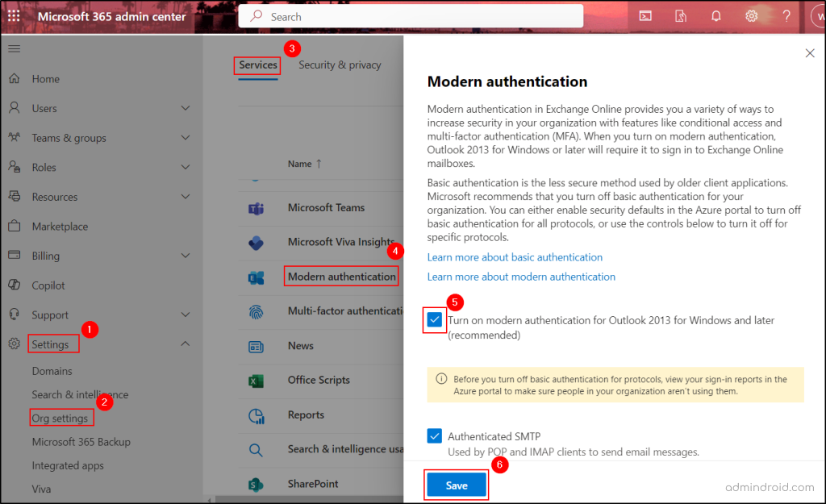Click the Microsoft Teams service icon

pyautogui.click(x=256, y=209)
